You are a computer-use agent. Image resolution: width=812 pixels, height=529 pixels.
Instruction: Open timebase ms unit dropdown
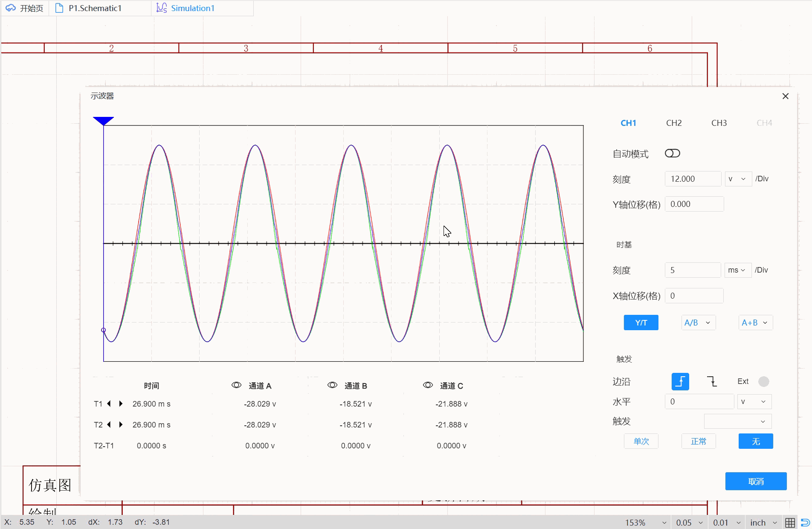click(x=737, y=270)
